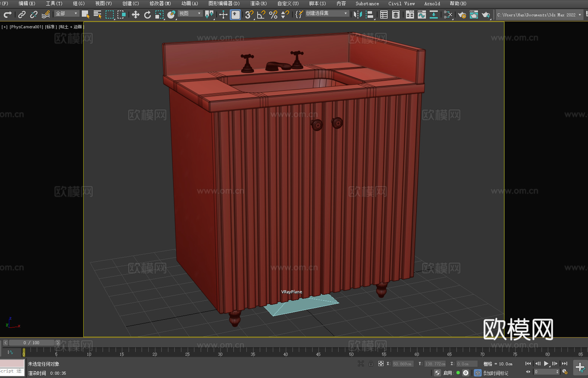Go to end of animation
588x378 pixels.
565,364
